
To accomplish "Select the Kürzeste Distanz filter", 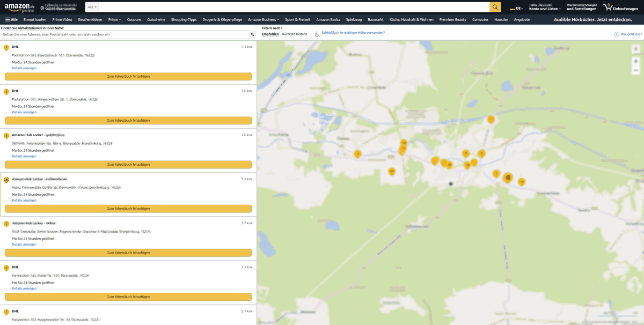I will [x=295, y=34].
